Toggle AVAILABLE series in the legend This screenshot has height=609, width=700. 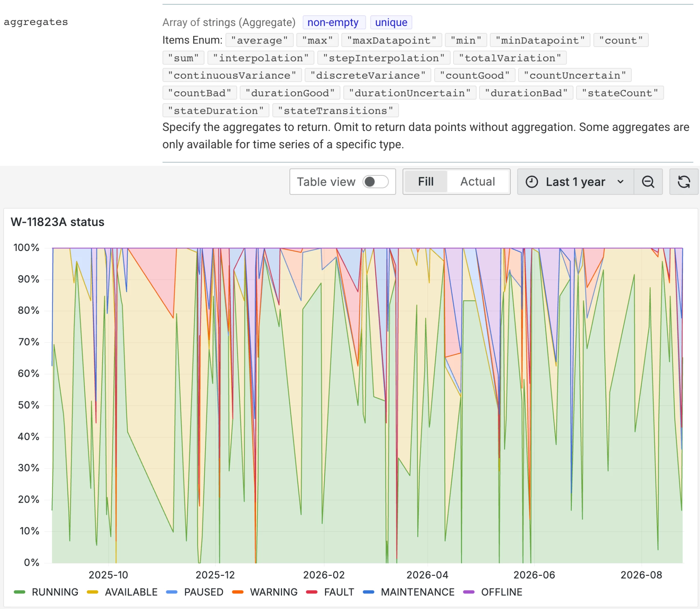click(x=122, y=592)
